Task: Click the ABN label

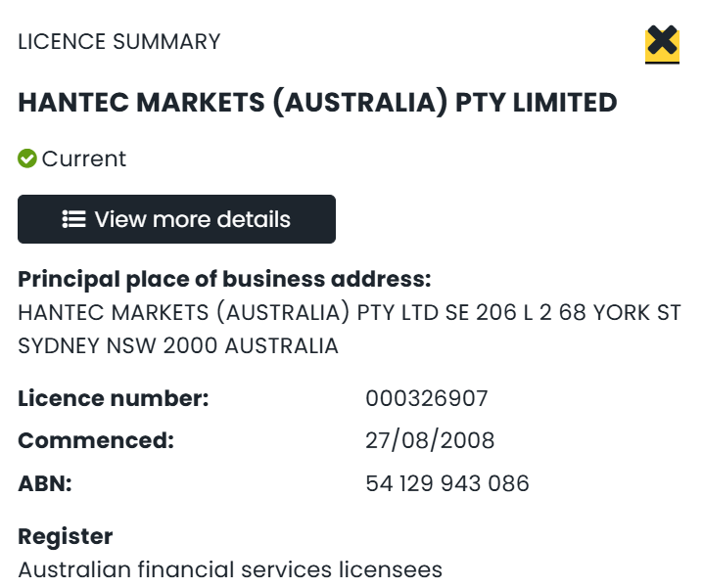Action: coord(45,483)
